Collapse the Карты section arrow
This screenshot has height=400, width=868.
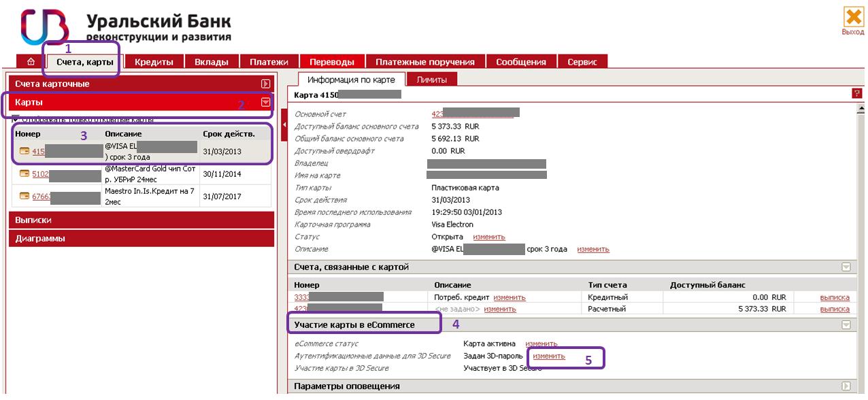[x=265, y=103]
